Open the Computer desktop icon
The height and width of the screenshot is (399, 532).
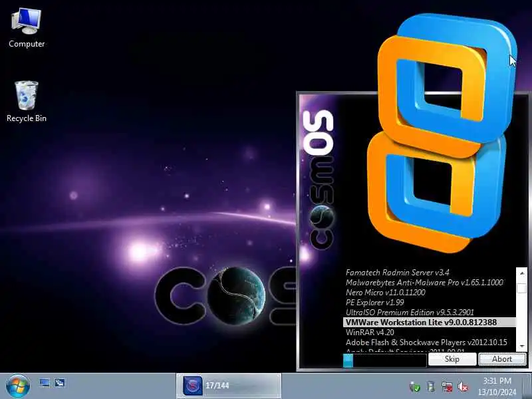(x=27, y=29)
